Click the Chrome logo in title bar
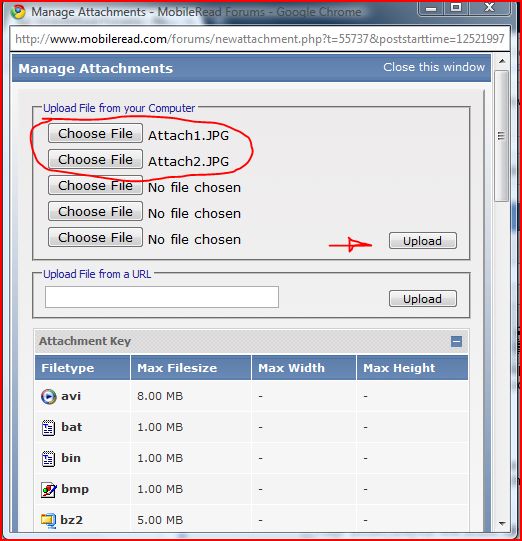Screen dimensions: 522x541 [x=18, y=12]
